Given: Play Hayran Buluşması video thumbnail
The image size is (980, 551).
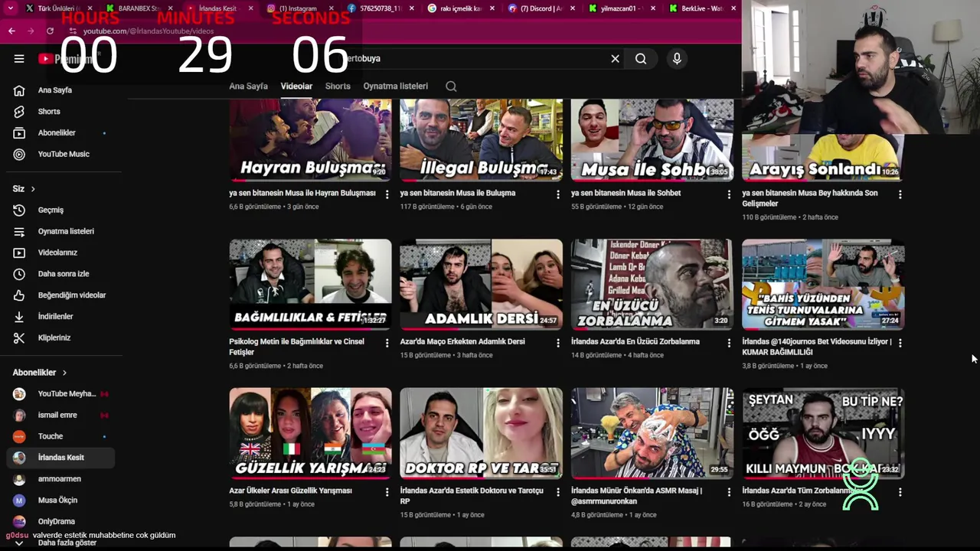Looking at the screenshot, I should click(x=310, y=140).
